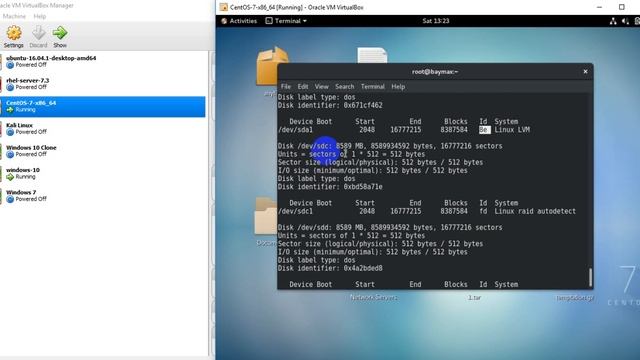Click Powered Off icon of Windows 7
The width and height of the screenshot is (640, 360).
pos(10,199)
